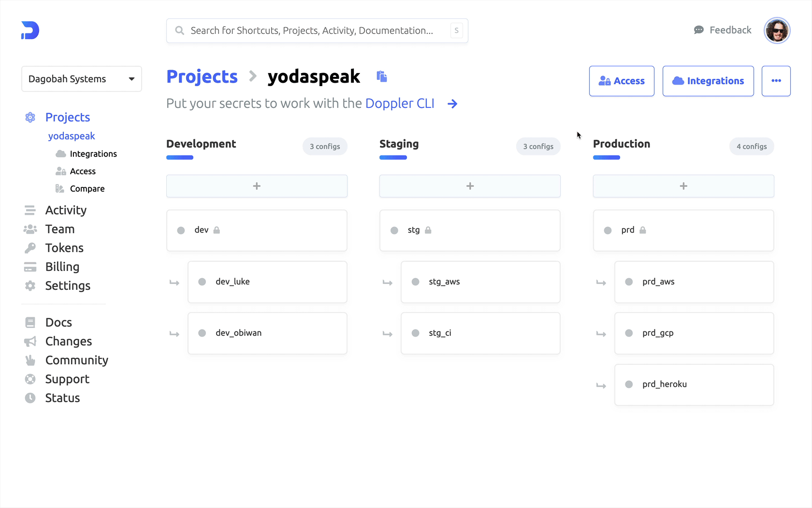This screenshot has width=812, height=508.
Task: Open Settings page
Action: [x=68, y=285]
